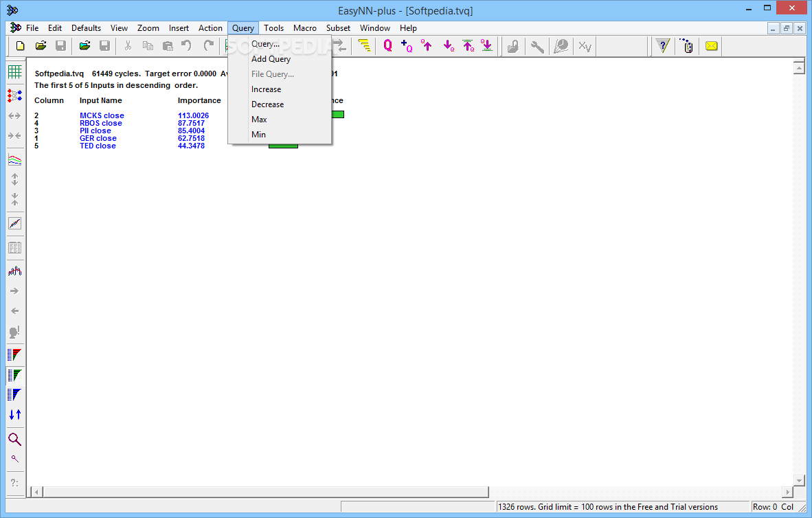812x518 pixels.
Task: Click the context help question-mark icon
Action: (x=663, y=46)
